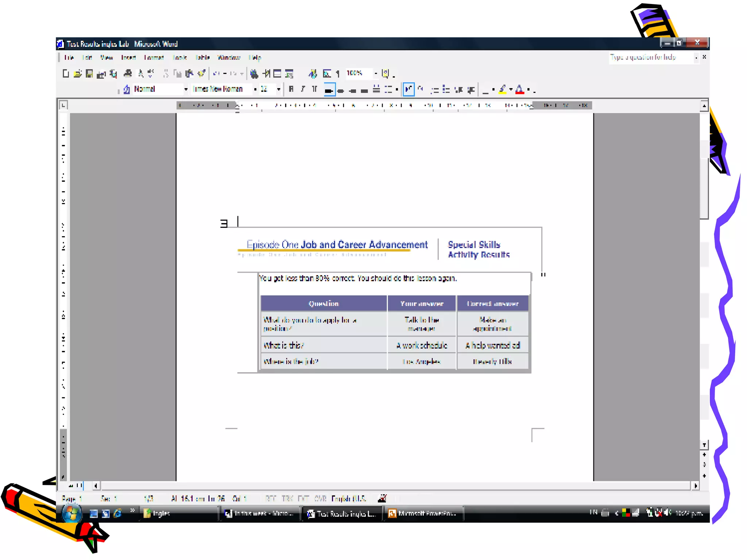
Task: Click the Numbering list icon
Action: point(434,90)
